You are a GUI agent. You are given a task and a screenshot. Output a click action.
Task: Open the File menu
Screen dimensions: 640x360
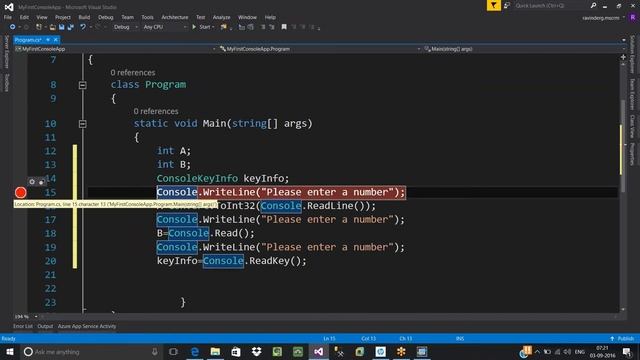(x=8, y=17)
